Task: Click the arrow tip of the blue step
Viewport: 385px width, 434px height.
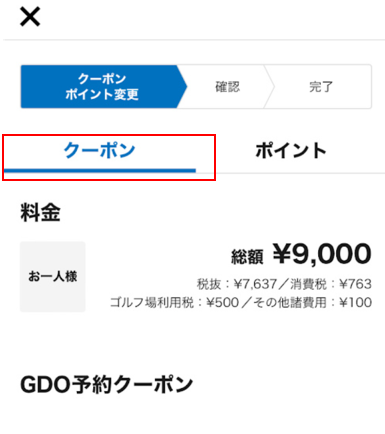Action: tap(182, 87)
